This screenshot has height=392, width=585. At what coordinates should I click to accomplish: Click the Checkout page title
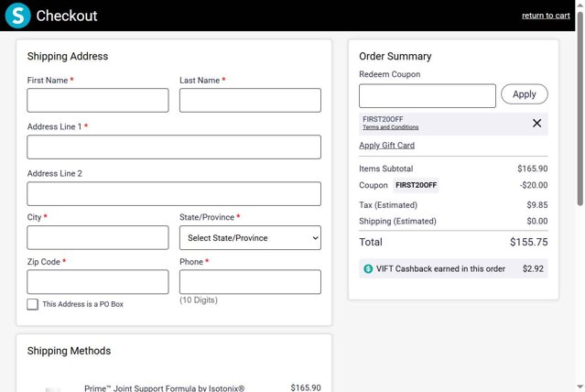coord(67,16)
